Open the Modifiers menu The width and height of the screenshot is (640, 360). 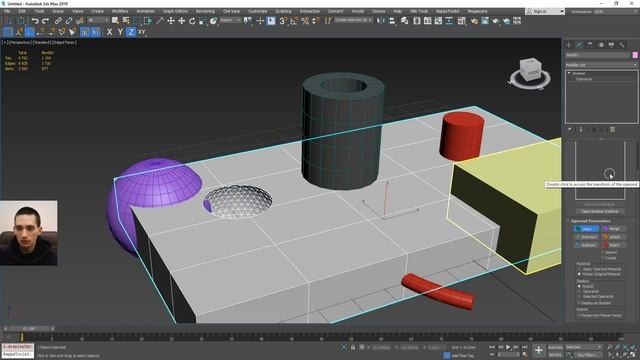[120, 11]
